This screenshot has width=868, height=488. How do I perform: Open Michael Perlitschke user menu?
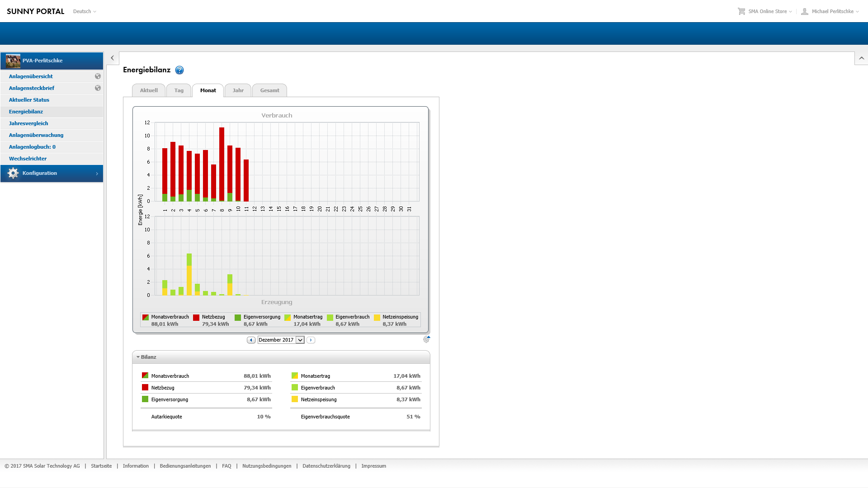[x=830, y=11]
